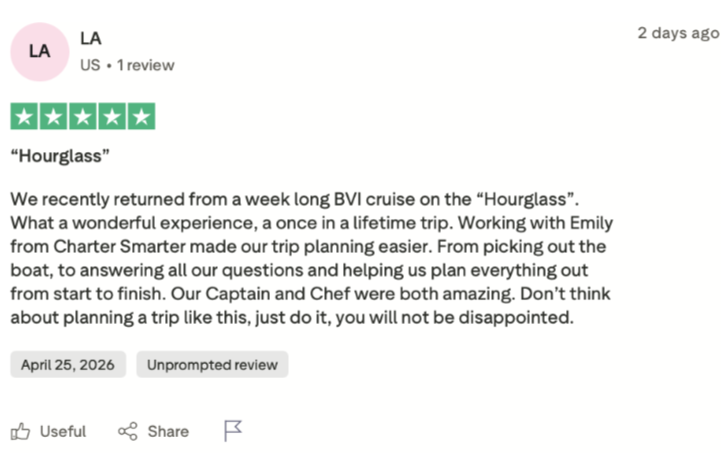
Task: Mark review as Useful via text label
Action: tap(63, 432)
